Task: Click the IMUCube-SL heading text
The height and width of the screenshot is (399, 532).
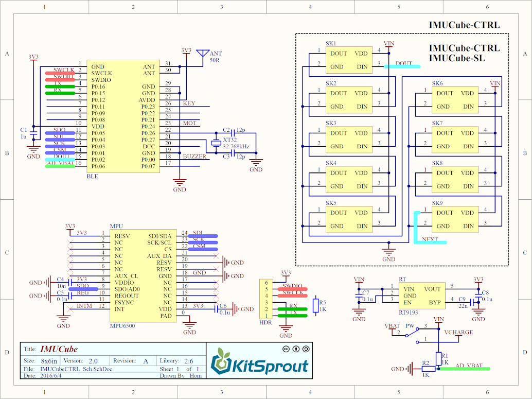Action: [x=457, y=58]
